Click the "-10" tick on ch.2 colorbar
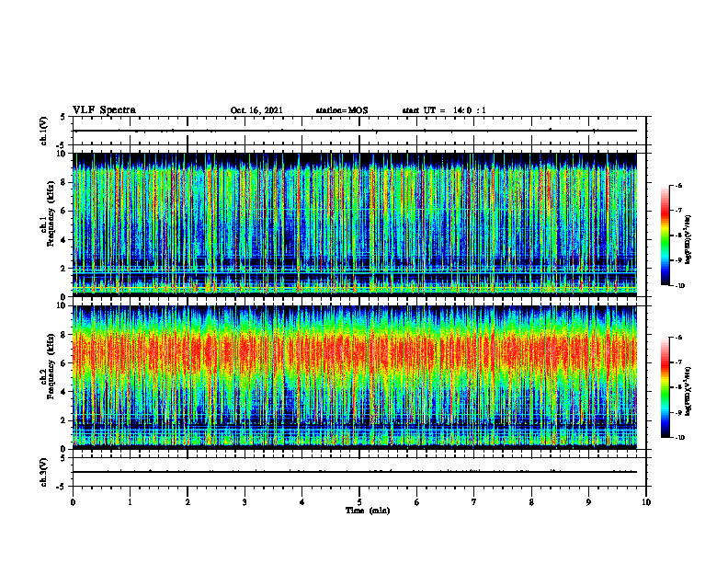728x563 pixels. [679, 438]
